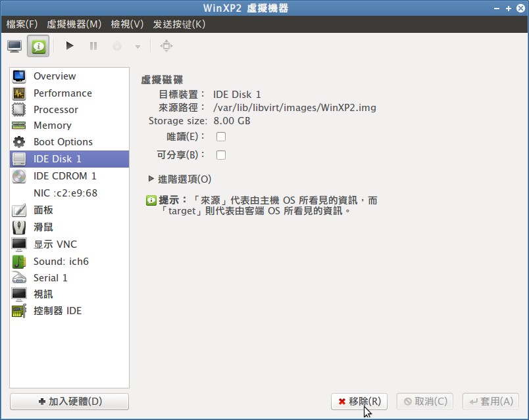Click the 8.00 GB storage size value
This screenshot has height=420, width=529.
pos(232,121)
